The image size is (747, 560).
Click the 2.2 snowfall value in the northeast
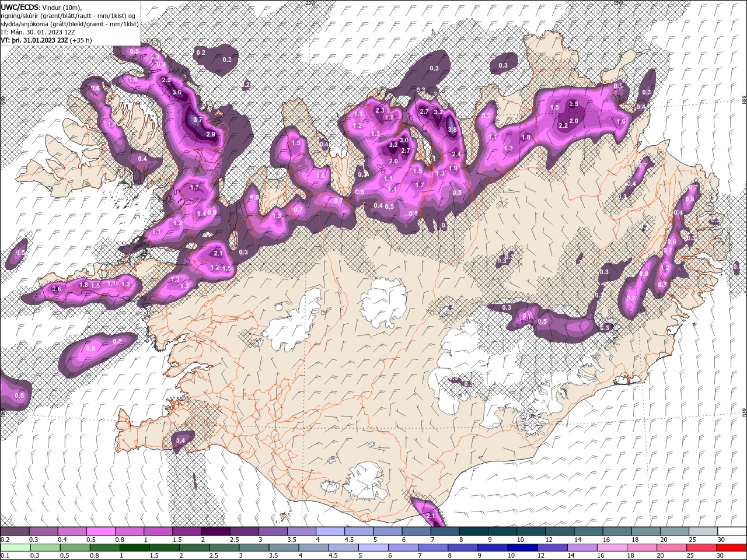coord(563,125)
